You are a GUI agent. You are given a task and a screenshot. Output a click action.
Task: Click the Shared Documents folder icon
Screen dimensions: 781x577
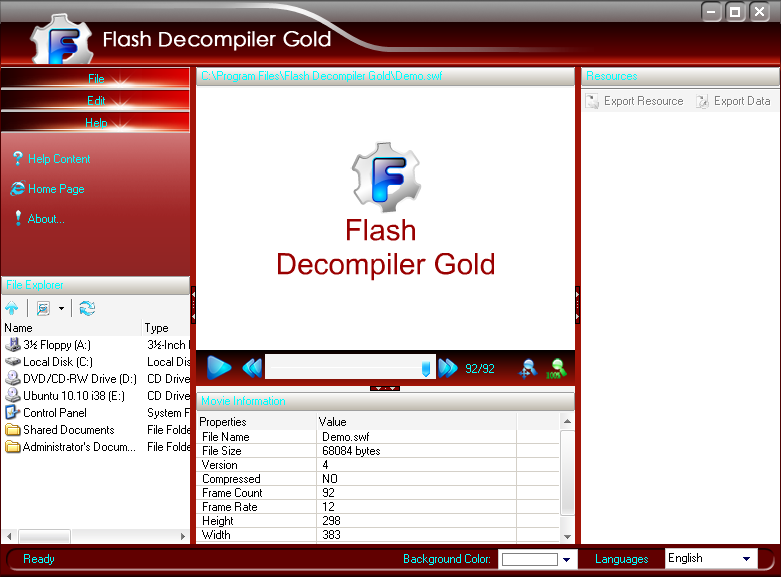point(12,429)
